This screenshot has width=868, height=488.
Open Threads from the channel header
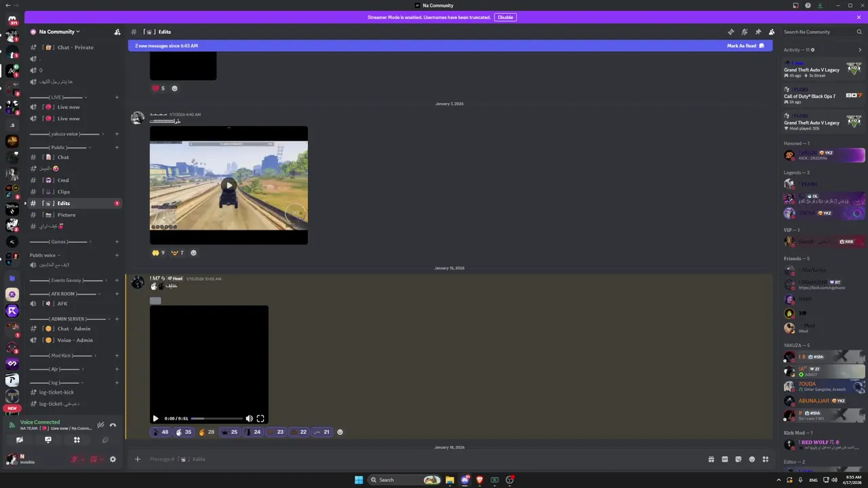tap(731, 32)
